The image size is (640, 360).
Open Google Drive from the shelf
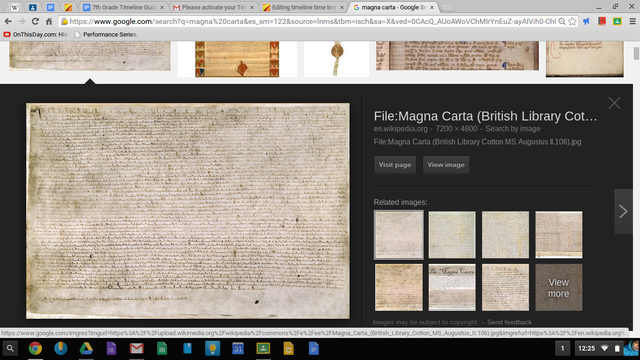tap(86, 349)
